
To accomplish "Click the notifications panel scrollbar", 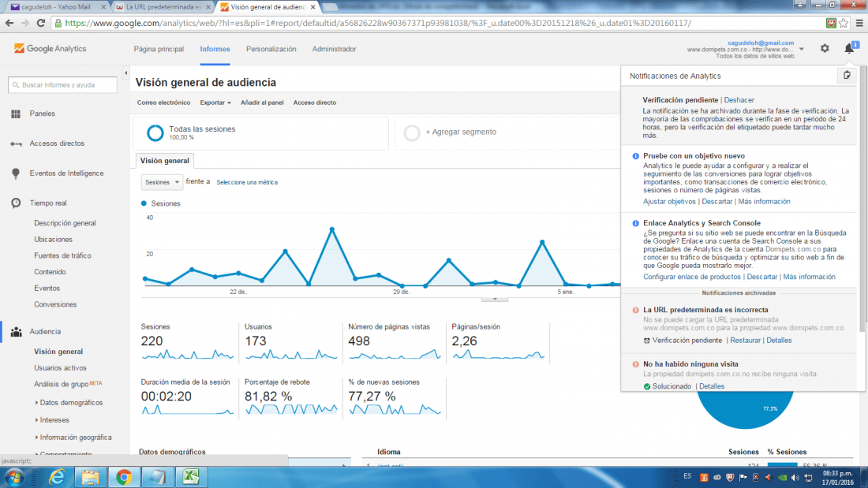I will (862, 199).
